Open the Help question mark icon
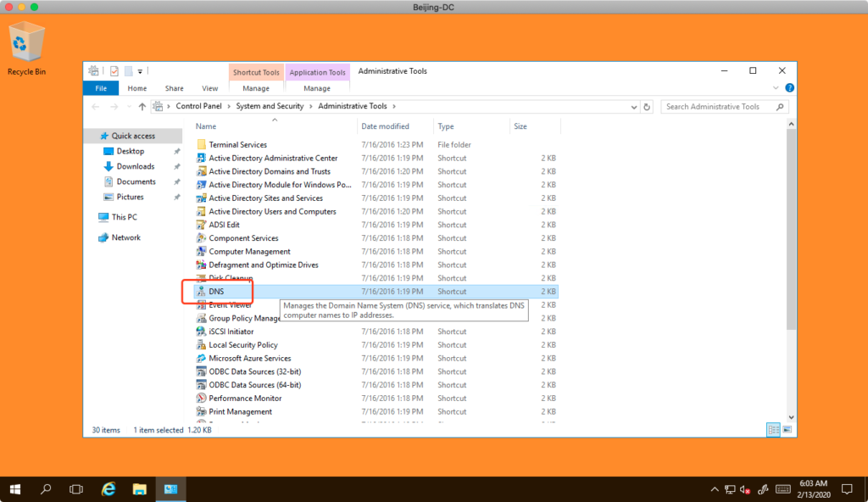The image size is (868, 502). (789, 88)
